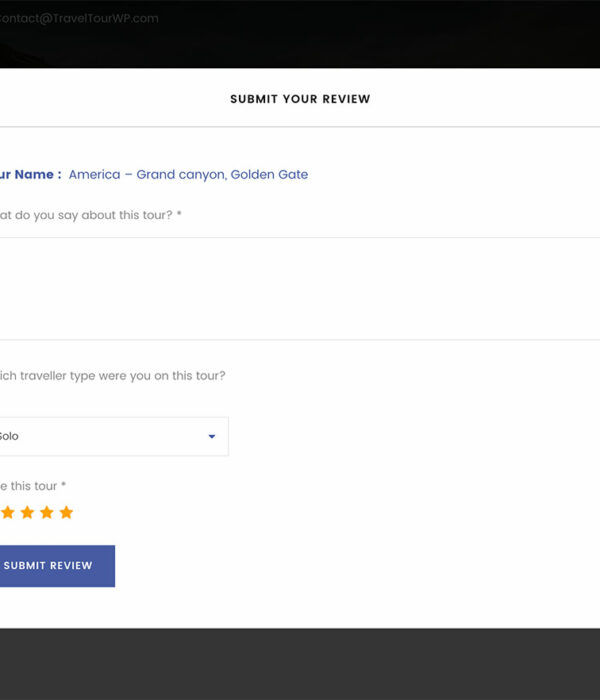Open the dropdown showing Solo

(110, 437)
